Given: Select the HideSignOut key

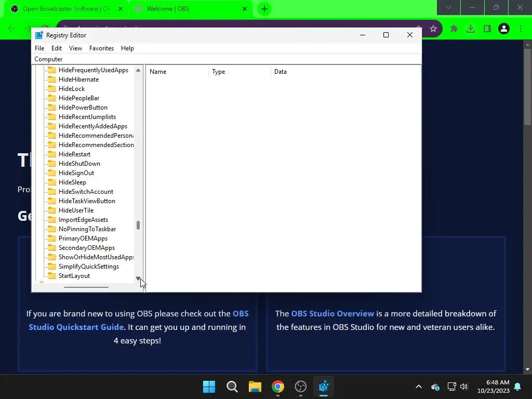Looking at the screenshot, I should [76, 172].
